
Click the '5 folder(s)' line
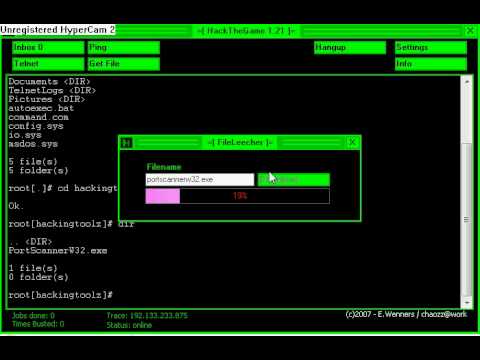[39, 171]
